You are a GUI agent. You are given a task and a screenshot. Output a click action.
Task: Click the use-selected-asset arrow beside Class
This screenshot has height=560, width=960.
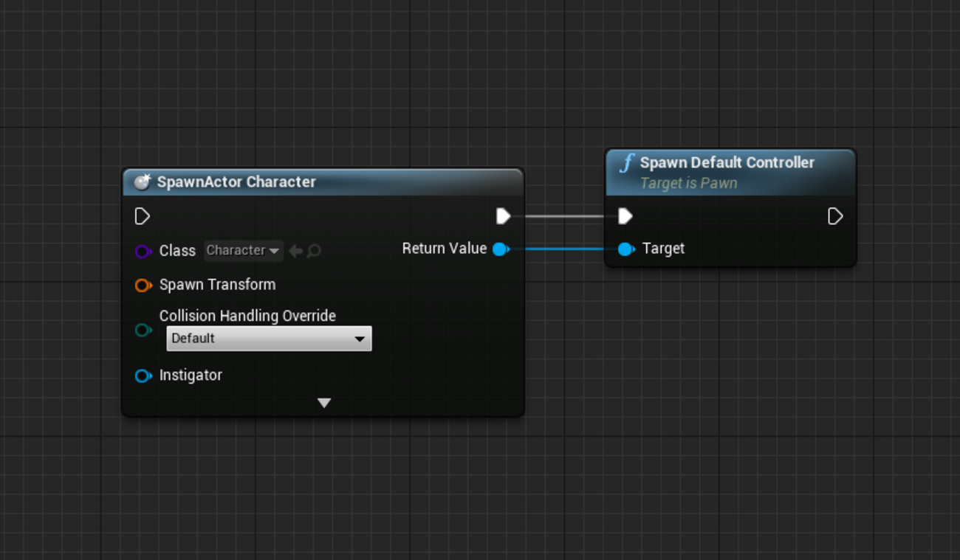pyautogui.click(x=295, y=251)
